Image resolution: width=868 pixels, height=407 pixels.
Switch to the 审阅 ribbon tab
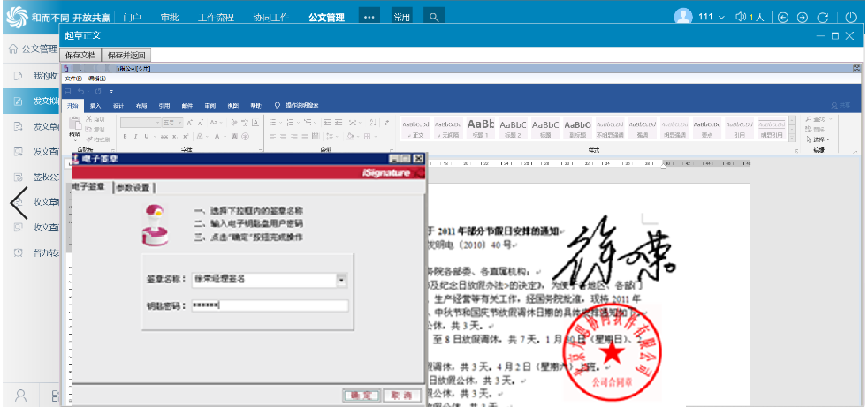[210, 106]
